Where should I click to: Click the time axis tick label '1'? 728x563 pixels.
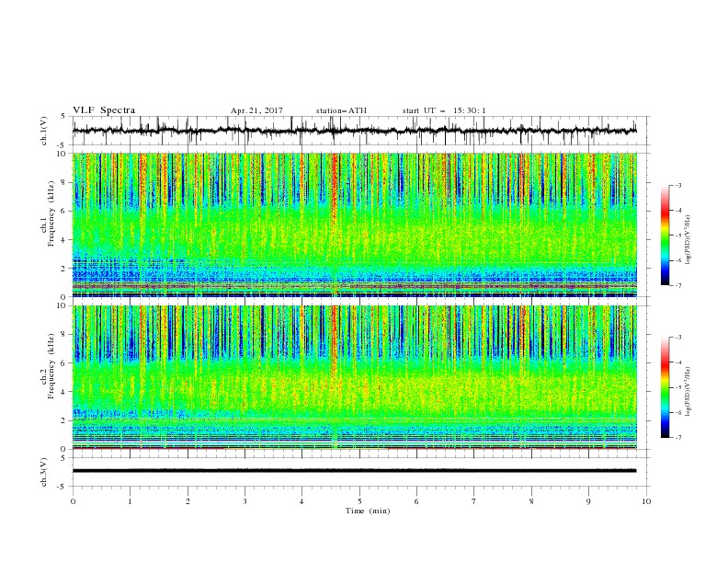(130, 501)
